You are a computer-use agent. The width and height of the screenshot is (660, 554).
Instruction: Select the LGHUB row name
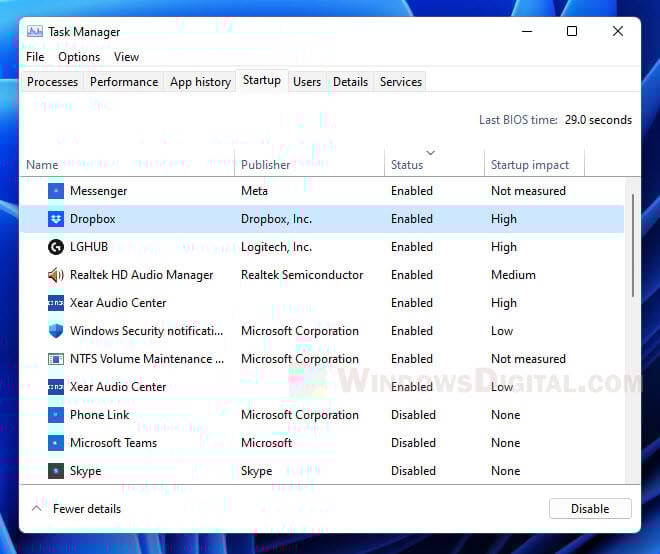(89, 247)
